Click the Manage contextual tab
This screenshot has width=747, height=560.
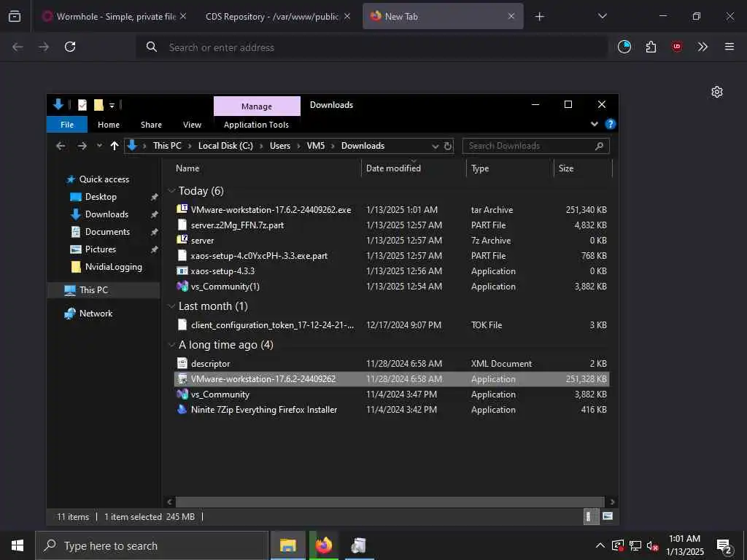[257, 106]
